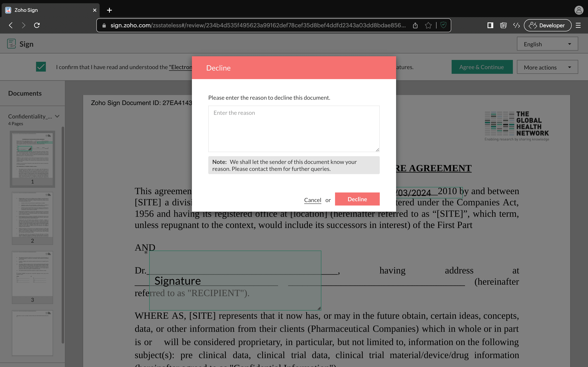
Task: Open the browser hamburger menu
Action: coord(578,25)
